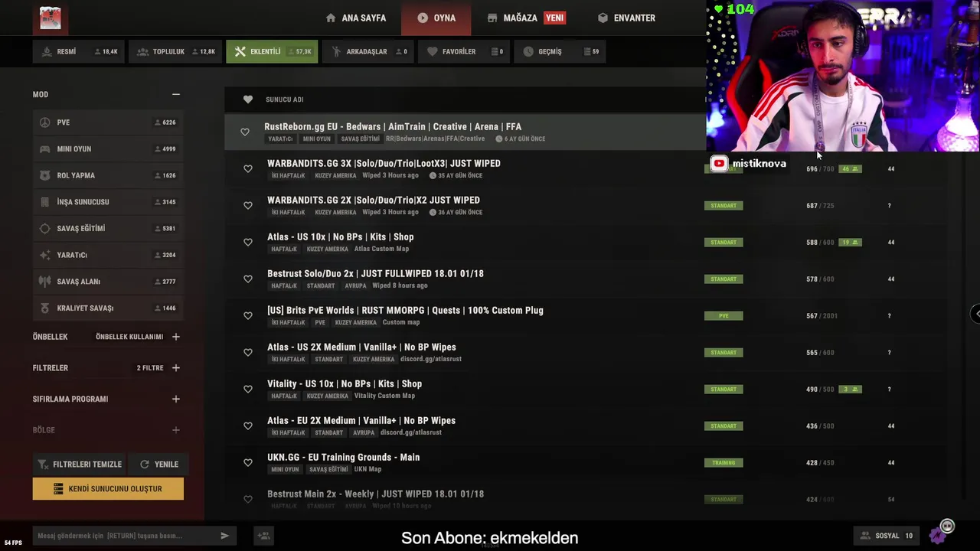Switch to TOPLULUK community servers tab
Screen dimensions: 980x551
(x=175, y=51)
